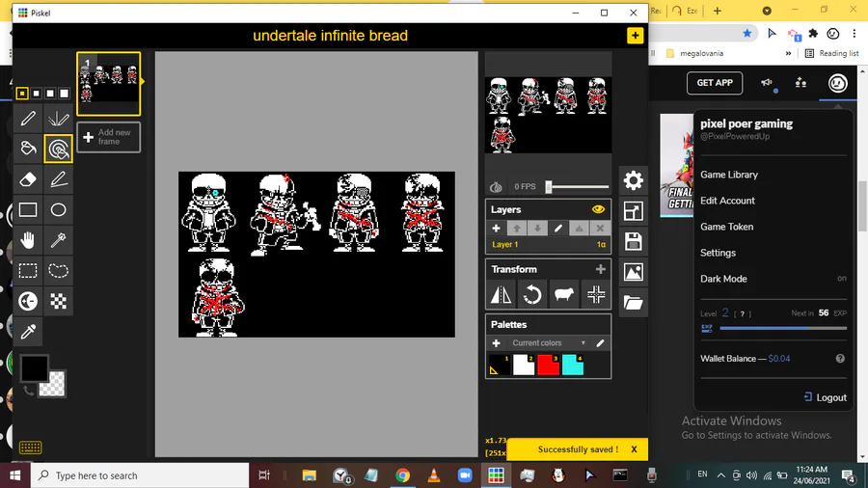Select the Color picker eyedropper tool
Image resolution: width=868 pixels, height=488 pixels.
coord(28,332)
